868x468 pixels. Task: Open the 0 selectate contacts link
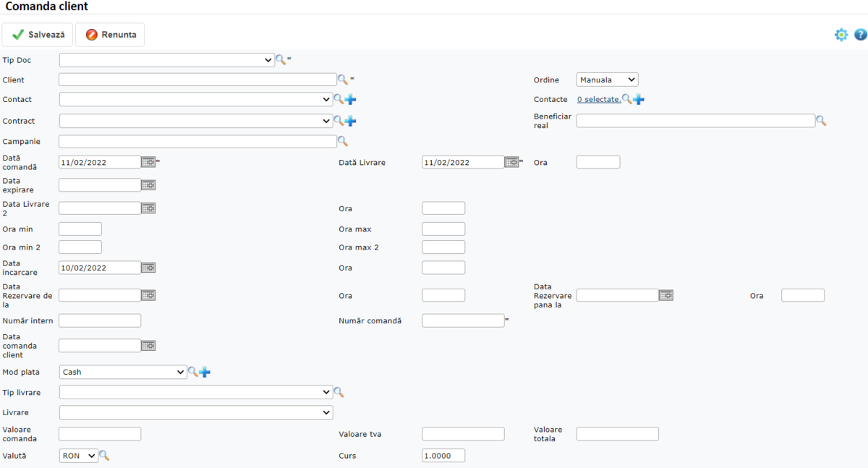click(598, 99)
